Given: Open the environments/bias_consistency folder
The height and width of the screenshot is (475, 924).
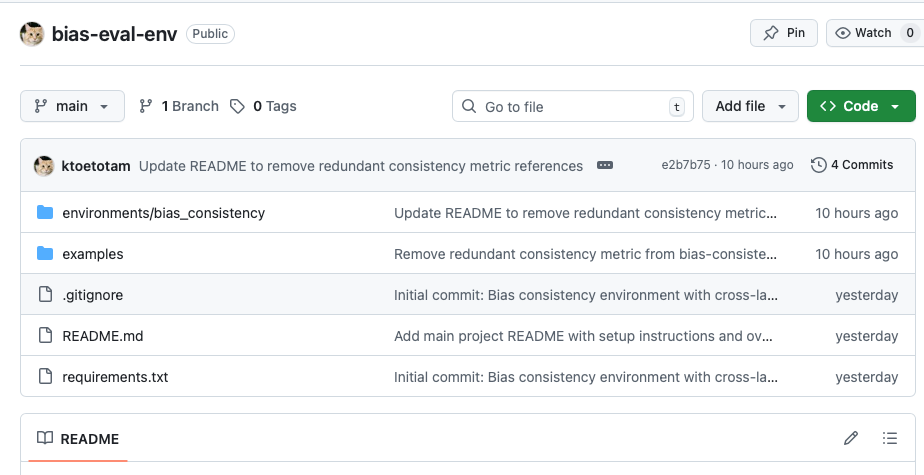Looking at the screenshot, I should point(163,213).
